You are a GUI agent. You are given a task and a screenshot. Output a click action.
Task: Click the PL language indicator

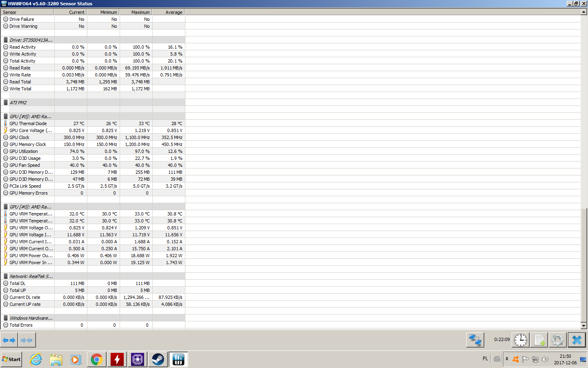point(485,359)
